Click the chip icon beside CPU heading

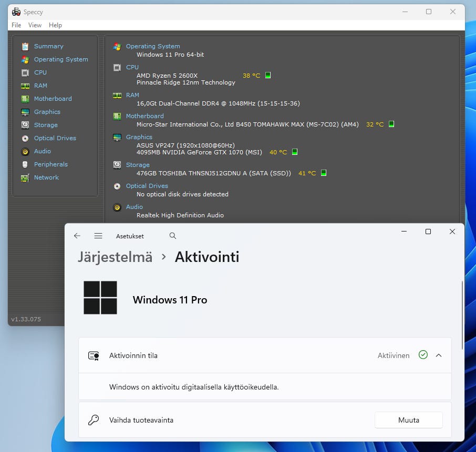(117, 67)
